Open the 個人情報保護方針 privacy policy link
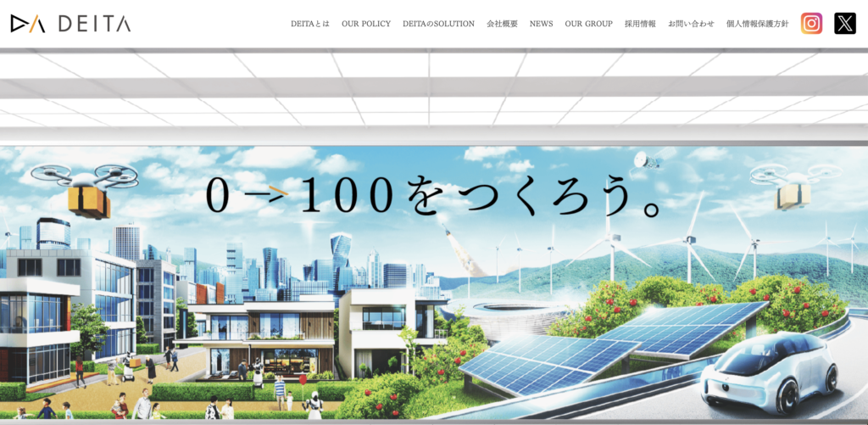The height and width of the screenshot is (425, 868). (757, 24)
